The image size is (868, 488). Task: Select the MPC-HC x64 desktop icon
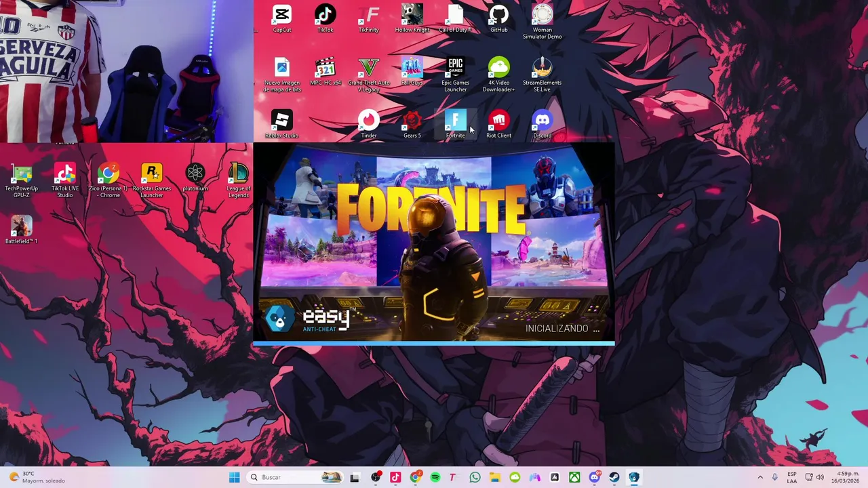[x=325, y=71]
